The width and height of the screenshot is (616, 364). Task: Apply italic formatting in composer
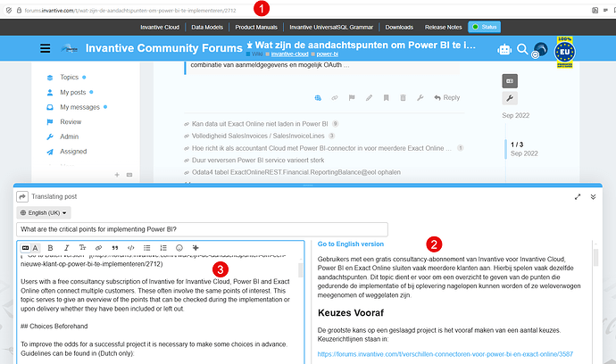pos(66,248)
